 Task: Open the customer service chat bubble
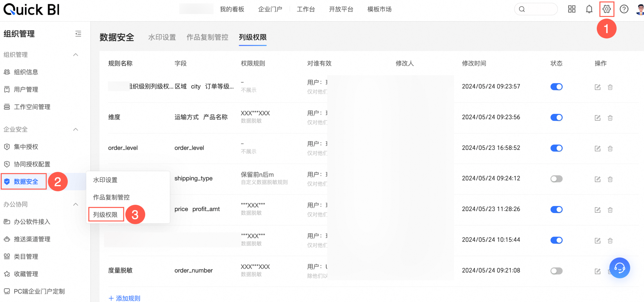(620, 268)
